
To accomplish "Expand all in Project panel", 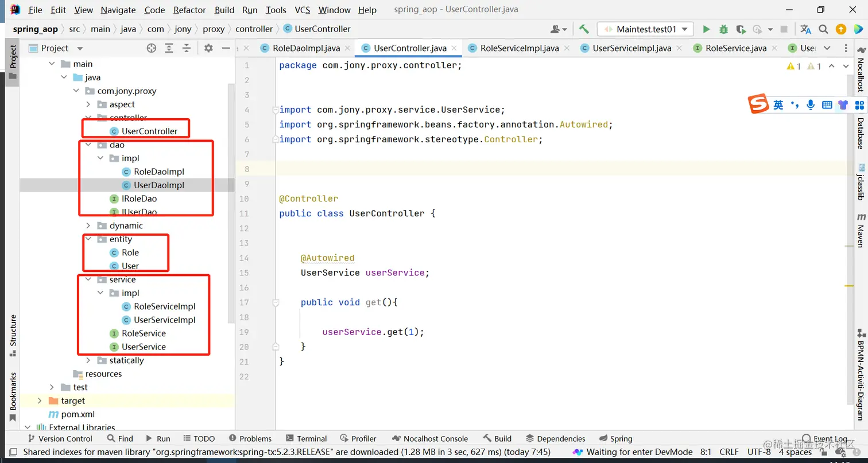I will 169,48.
